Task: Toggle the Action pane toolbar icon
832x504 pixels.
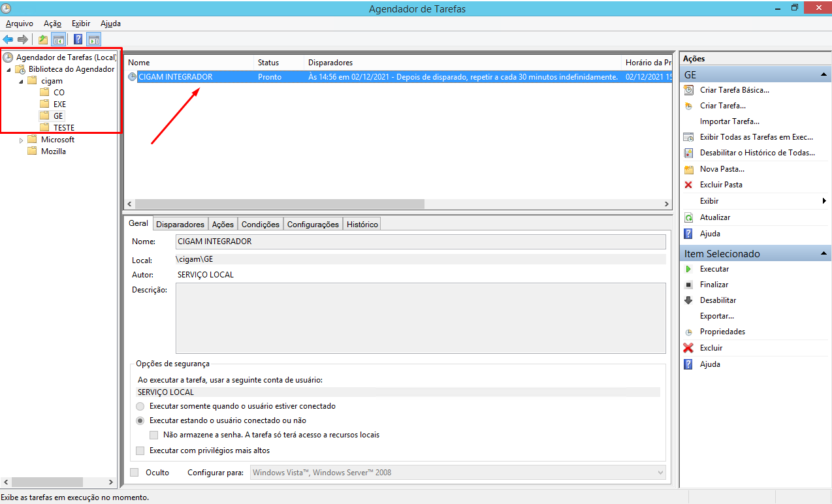Action: (x=93, y=40)
